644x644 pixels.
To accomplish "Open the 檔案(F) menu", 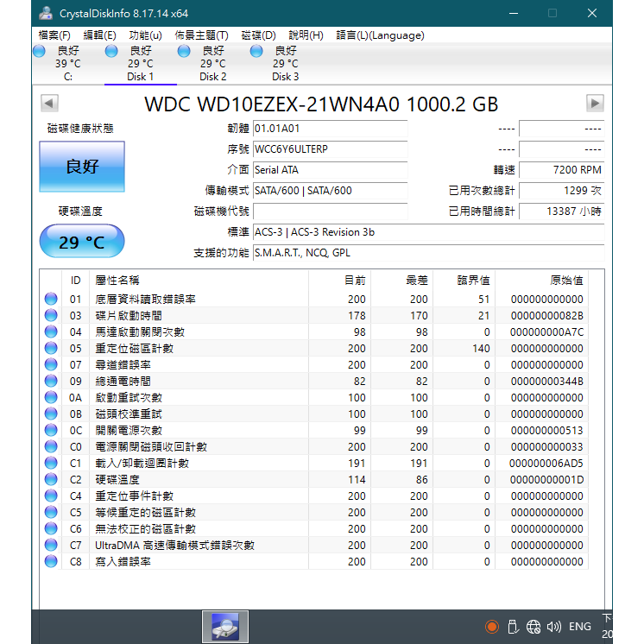I will click(54, 35).
